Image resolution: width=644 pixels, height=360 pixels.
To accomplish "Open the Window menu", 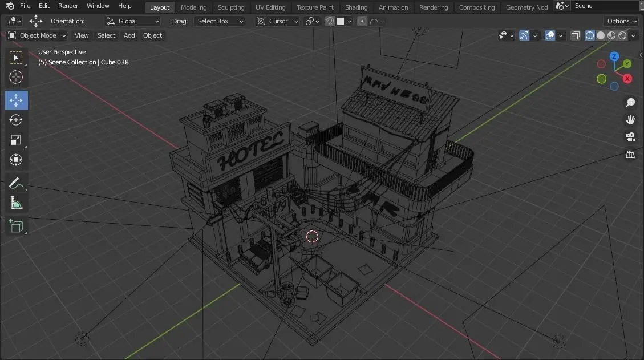I will pyautogui.click(x=98, y=6).
